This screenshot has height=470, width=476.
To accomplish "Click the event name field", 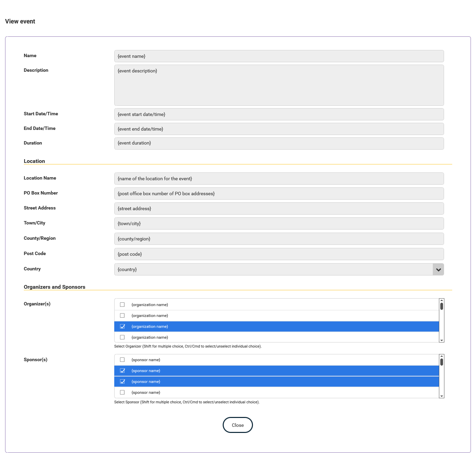I will pos(279,56).
